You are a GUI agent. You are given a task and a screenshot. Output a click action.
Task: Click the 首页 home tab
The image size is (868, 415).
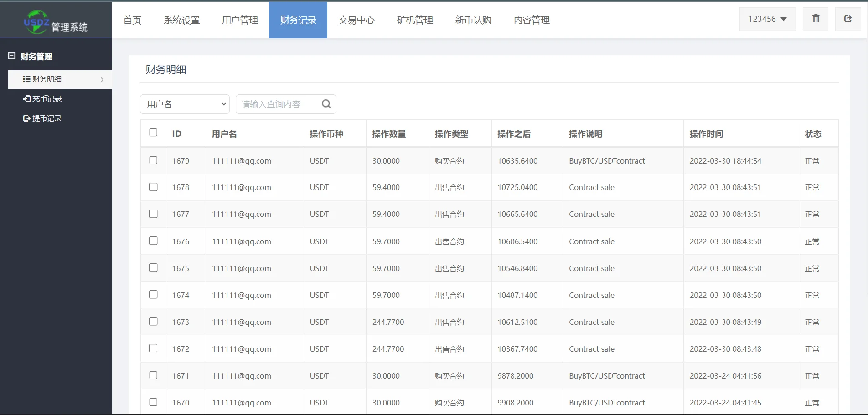tap(132, 20)
